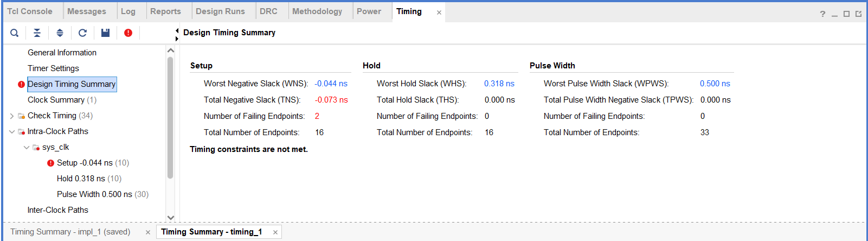Image resolution: width=868 pixels, height=241 pixels.
Task: Switch to the Tcl Console tab
Action: point(30,11)
